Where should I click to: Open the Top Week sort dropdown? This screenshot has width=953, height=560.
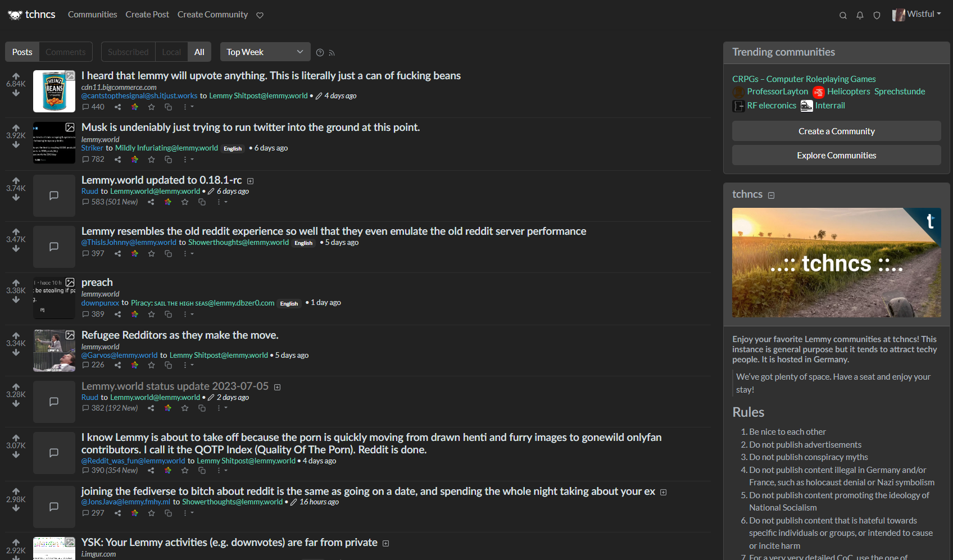click(265, 52)
